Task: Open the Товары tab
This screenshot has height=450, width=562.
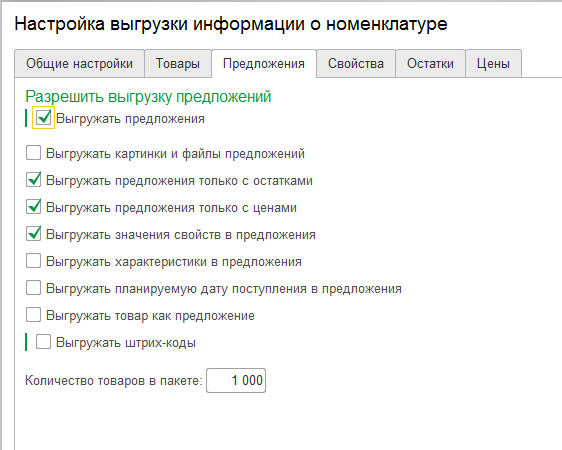Action: 178,63
